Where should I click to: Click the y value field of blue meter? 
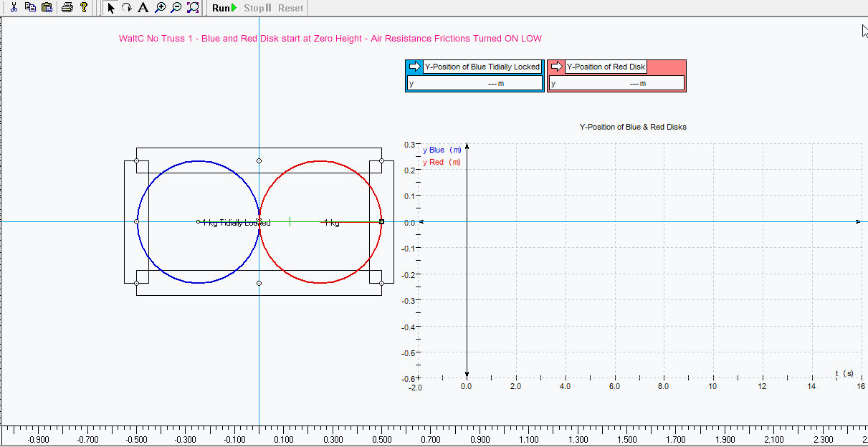(474, 83)
